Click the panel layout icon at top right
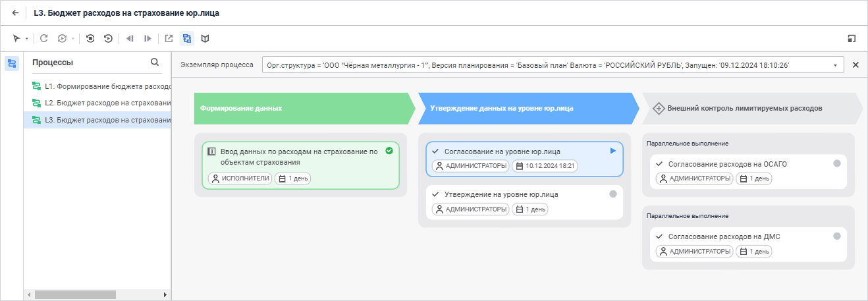The image size is (868, 301). [x=852, y=39]
